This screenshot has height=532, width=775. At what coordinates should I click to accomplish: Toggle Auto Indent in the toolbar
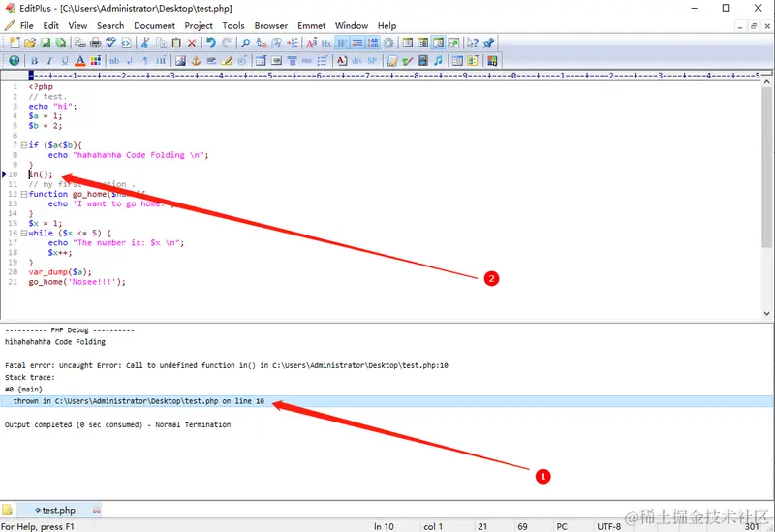[x=356, y=43]
